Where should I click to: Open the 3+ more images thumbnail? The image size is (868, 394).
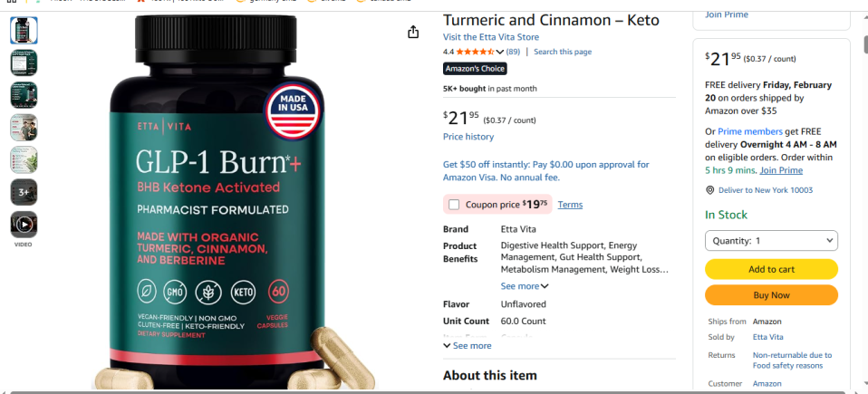[24, 192]
